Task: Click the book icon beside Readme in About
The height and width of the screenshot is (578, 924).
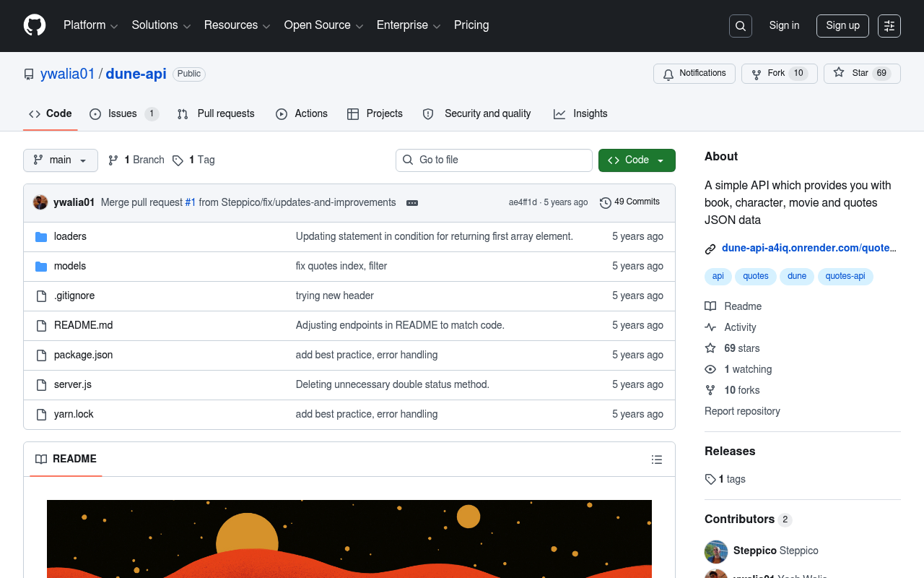Action: pos(710,306)
